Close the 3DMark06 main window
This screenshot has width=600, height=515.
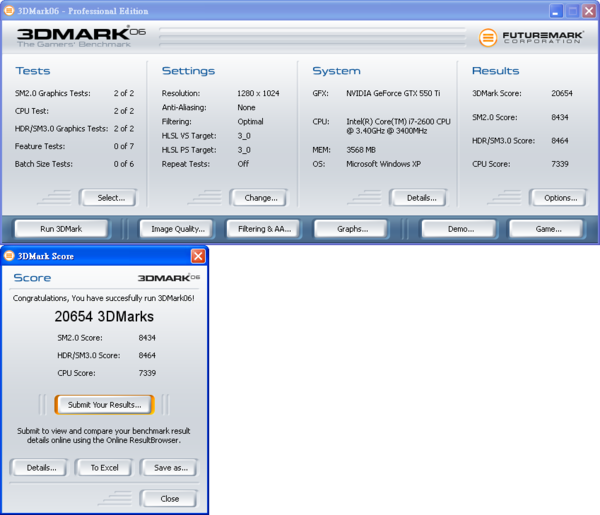589,11
